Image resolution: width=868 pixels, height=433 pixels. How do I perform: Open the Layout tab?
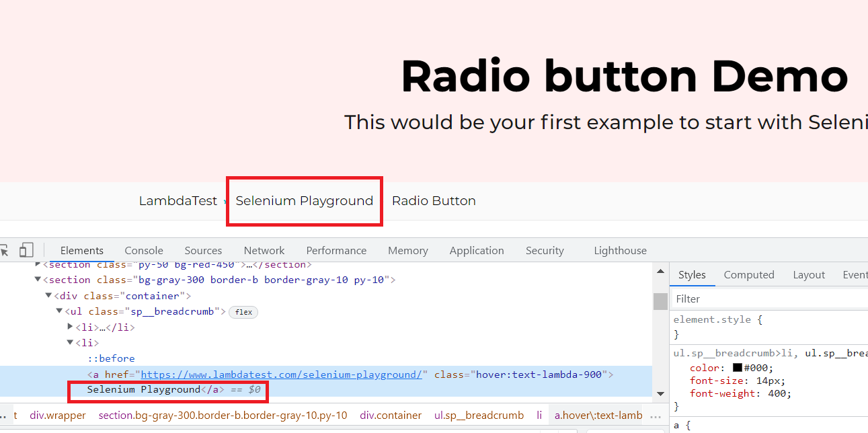[x=809, y=274]
